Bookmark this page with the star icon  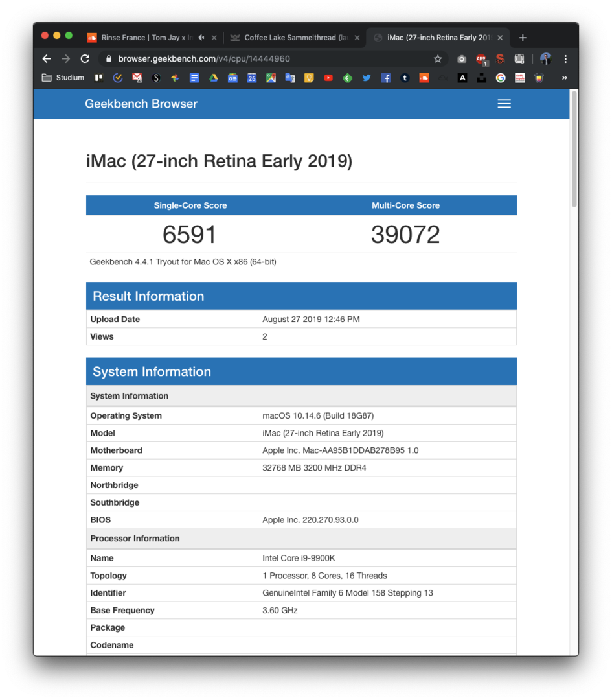[x=438, y=59]
